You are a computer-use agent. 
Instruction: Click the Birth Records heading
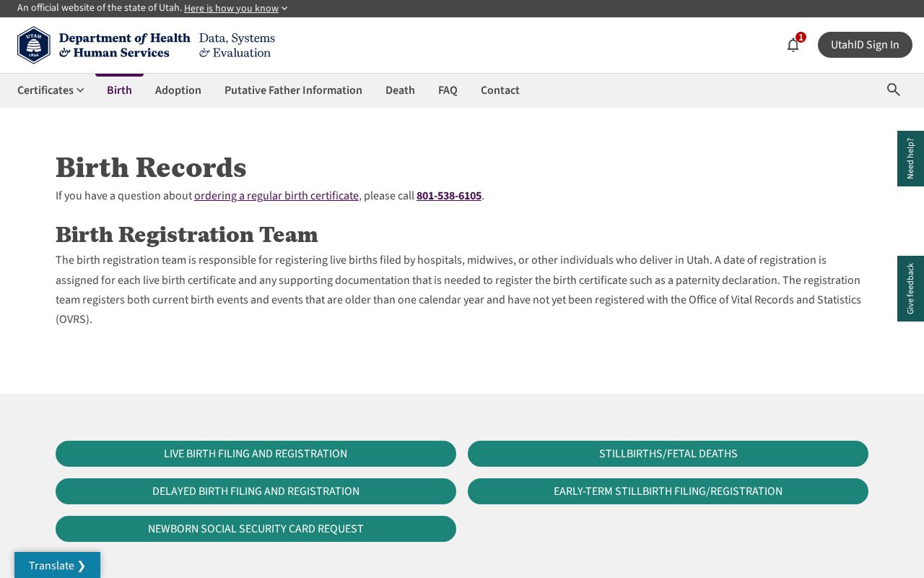[151, 168]
